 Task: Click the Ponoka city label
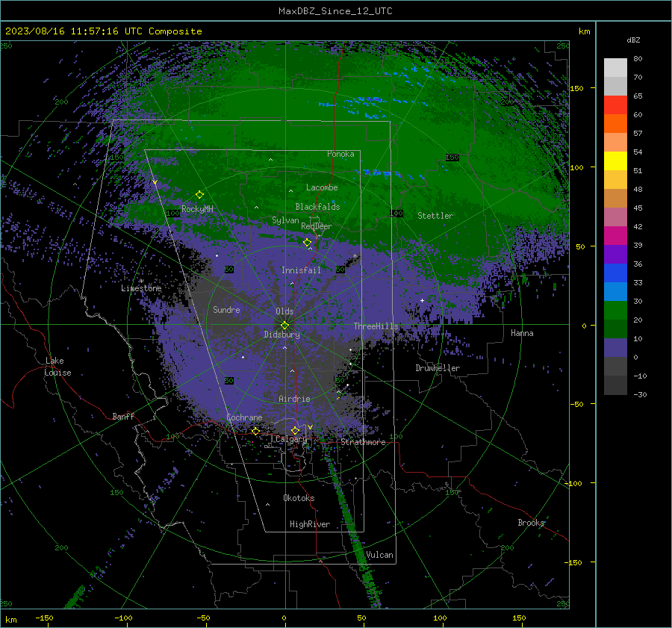[340, 154]
